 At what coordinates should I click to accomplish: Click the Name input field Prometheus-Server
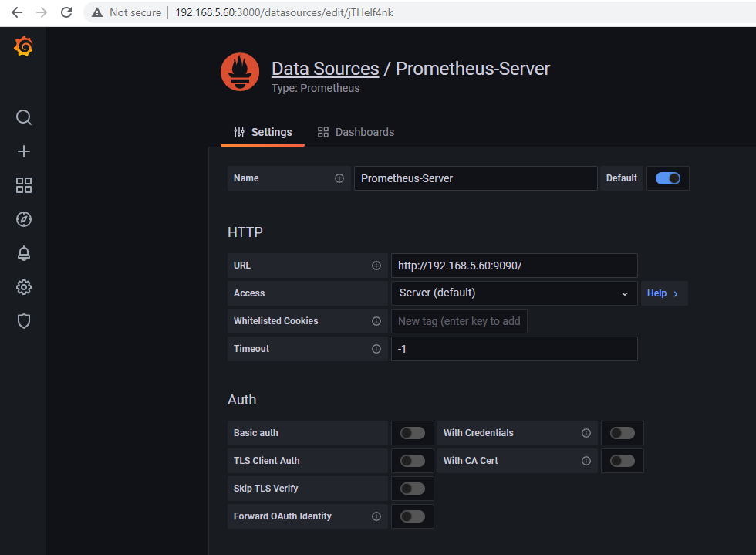click(x=476, y=178)
